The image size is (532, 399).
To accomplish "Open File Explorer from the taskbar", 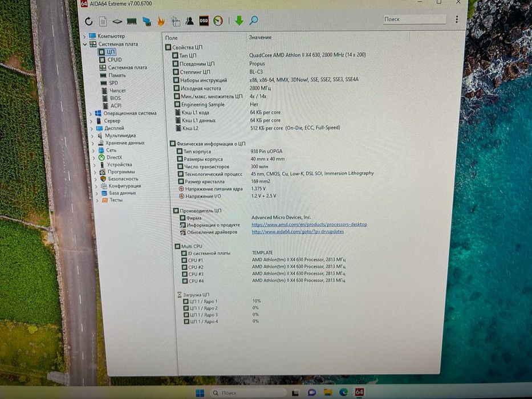I will point(328,392).
